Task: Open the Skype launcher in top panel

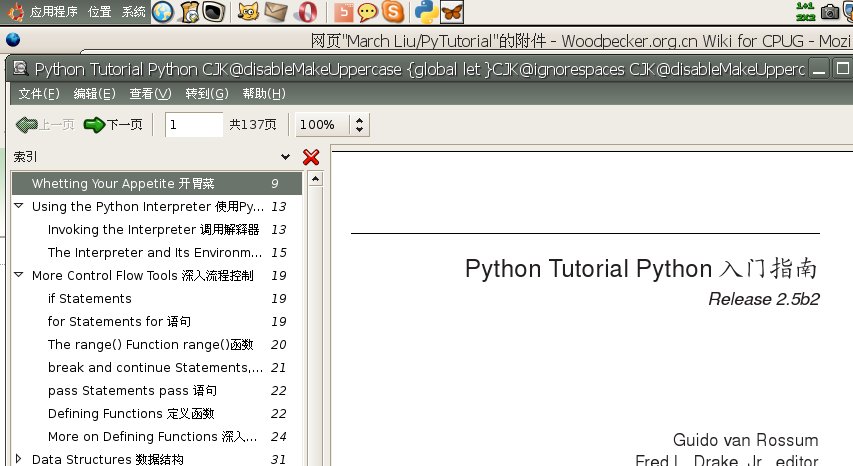Action: click(x=393, y=12)
